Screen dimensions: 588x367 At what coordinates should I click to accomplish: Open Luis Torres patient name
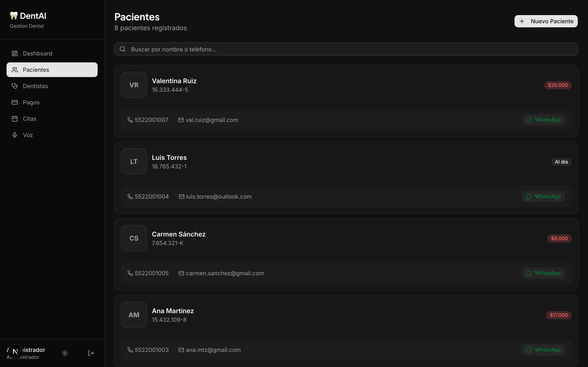(169, 158)
